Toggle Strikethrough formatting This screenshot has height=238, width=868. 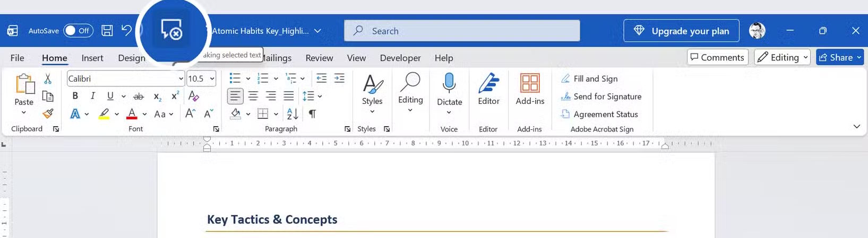(139, 96)
